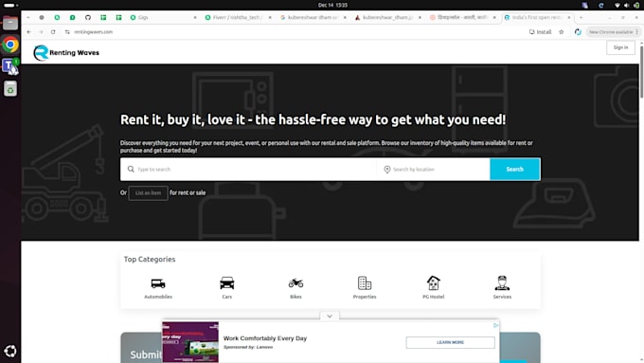Viewport: 644px width, 363px height.
Task: Open Files from the Ubuntu dock
Action: (10, 23)
